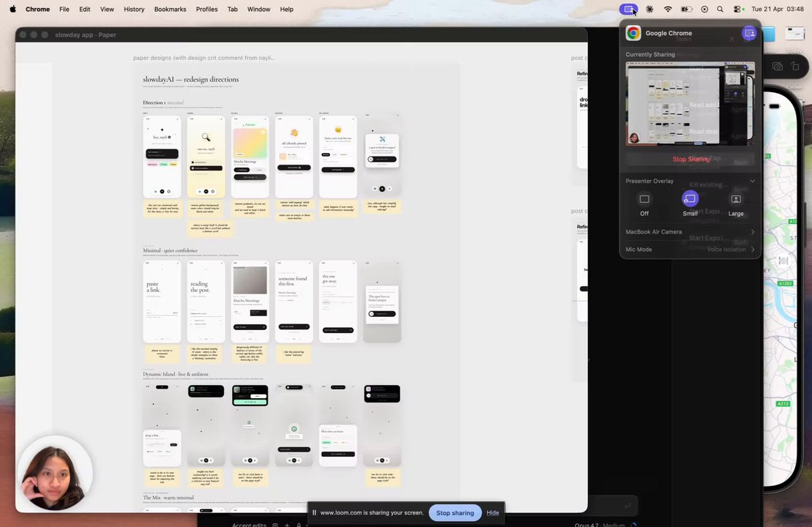812x527 pixels.
Task: Open the screen sharing menu bar icon
Action: pos(629,10)
